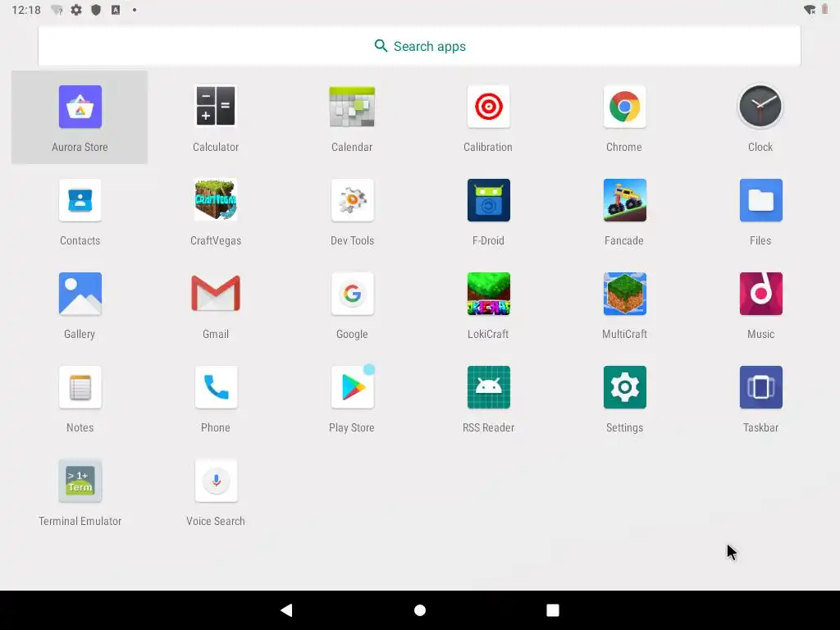
Task: Click the battery icon in status bar
Action: pyautogui.click(x=824, y=10)
